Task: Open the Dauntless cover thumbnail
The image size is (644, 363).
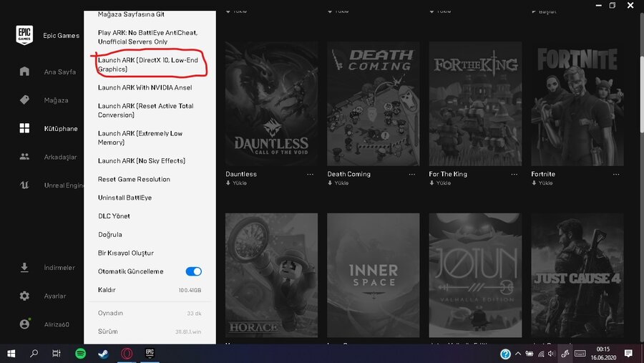Action: pyautogui.click(x=271, y=104)
